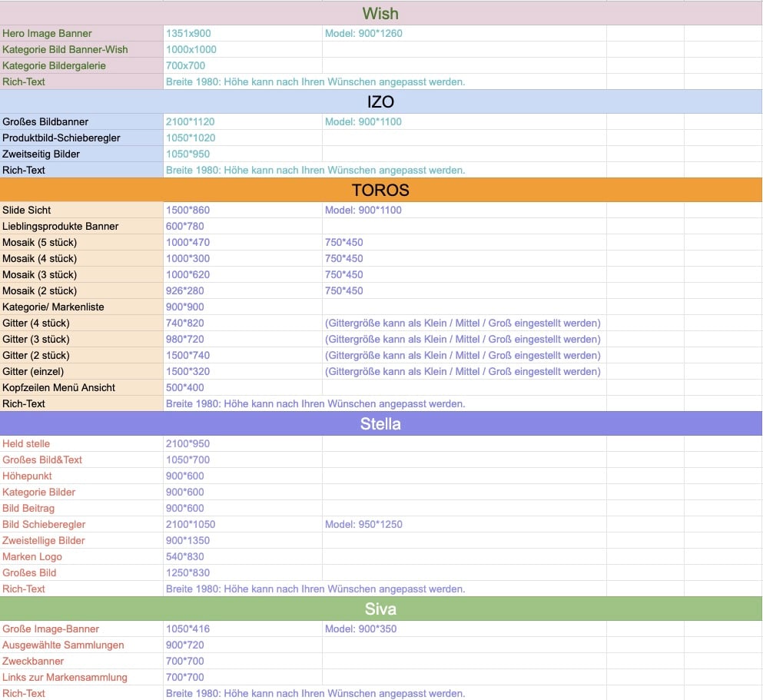Viewport: 763px width, 700px height.
Task: Select the 700x700 cell
Action: [242, 65]
